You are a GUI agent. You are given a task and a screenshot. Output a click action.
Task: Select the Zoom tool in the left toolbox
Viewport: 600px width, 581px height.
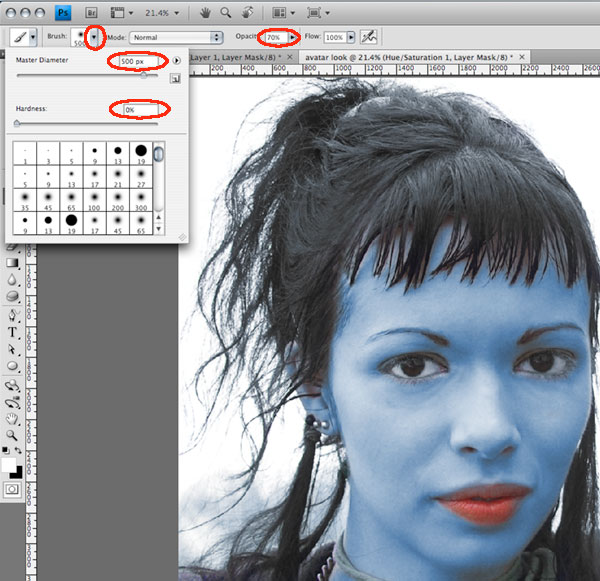13,436
